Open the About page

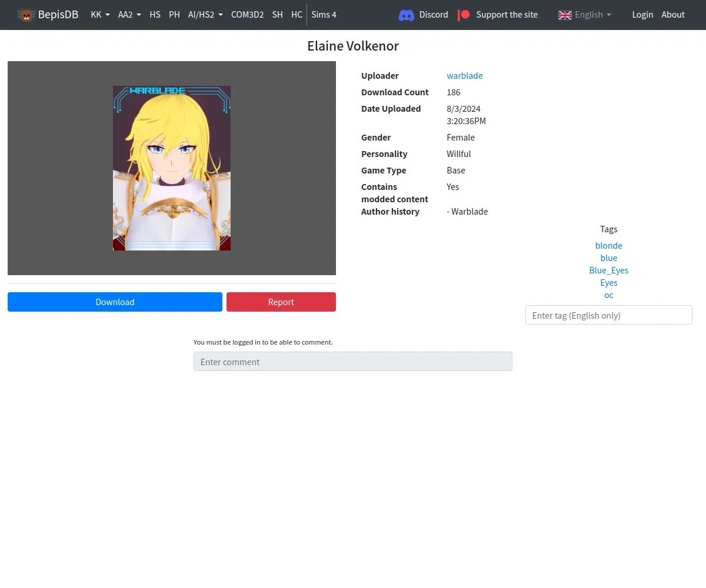pyautogui.click(x=673, y=15)
